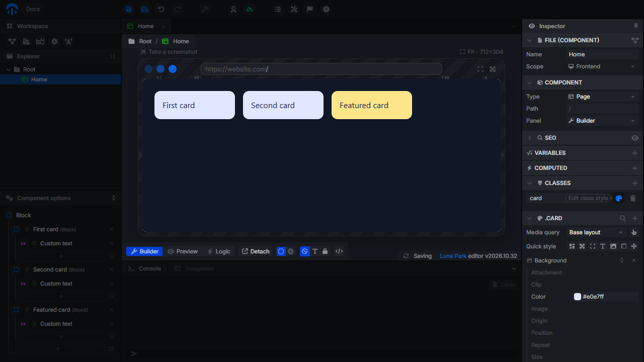Click the #e0e7ff background color swatch
The height and width of the screenshot is (362, 644).
point(578,297)
